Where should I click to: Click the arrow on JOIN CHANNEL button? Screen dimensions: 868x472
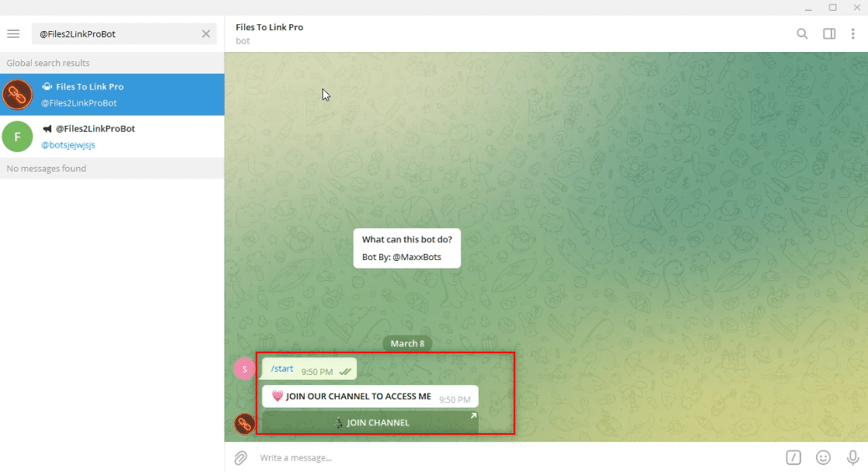473,415
